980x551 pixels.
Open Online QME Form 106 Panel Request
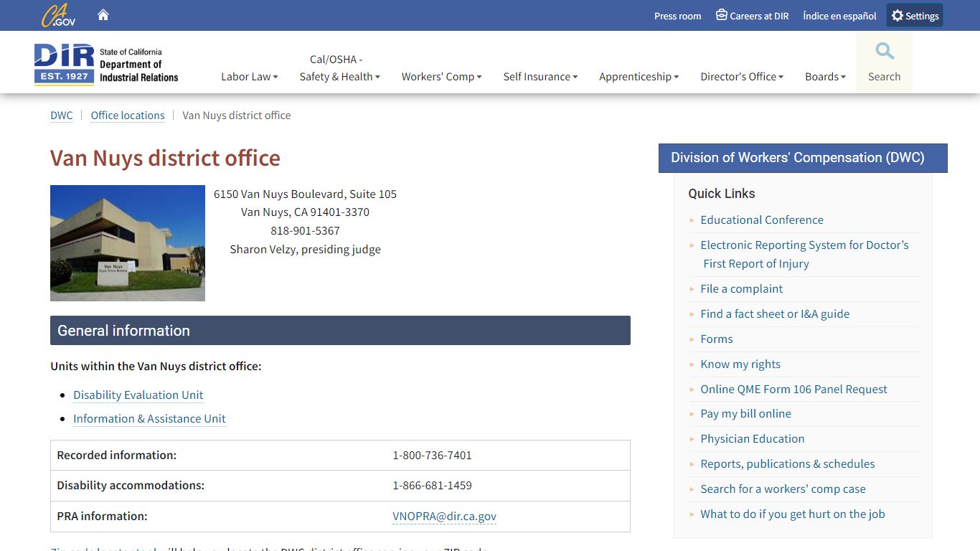coord(793,390)
